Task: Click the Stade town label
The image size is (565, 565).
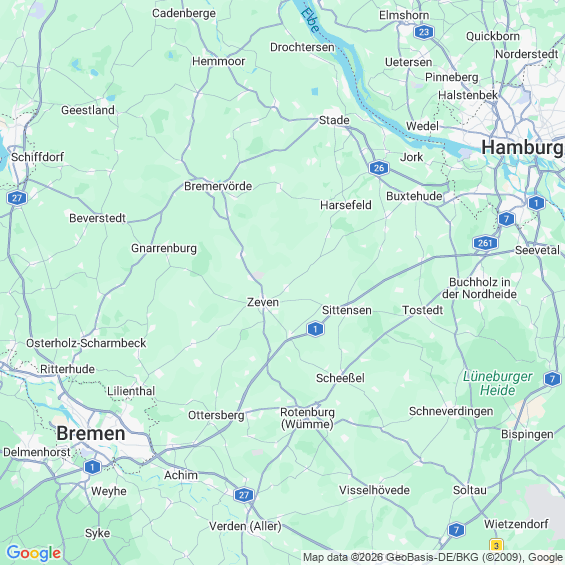Action: coord(334,120)
